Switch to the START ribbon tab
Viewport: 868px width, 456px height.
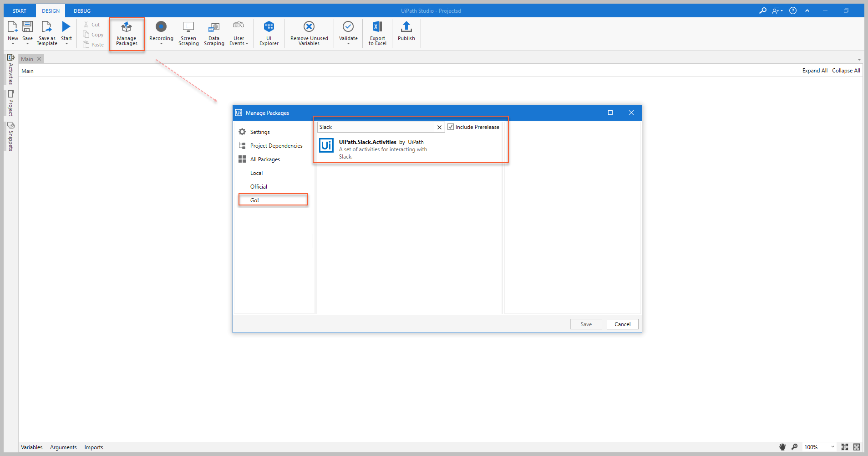tap(20, 11)
